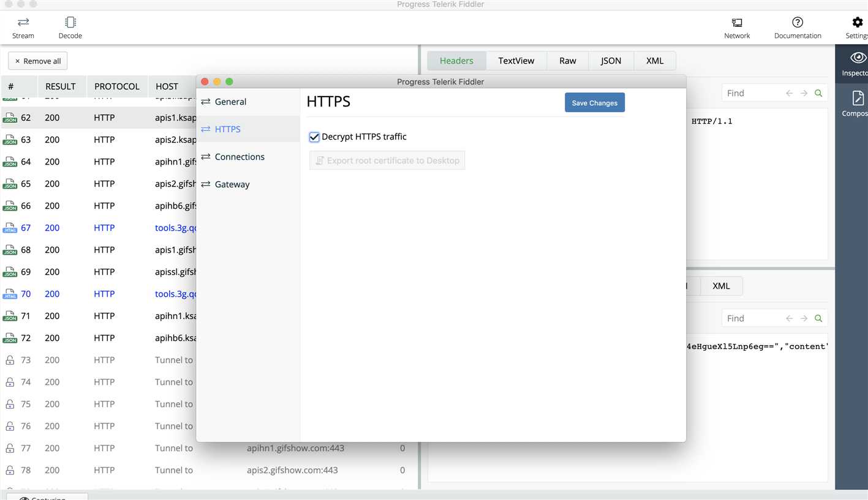
Task: Select apihb6.ksa host in session 72
Action: pyautogui.click(x=175, y=338)
